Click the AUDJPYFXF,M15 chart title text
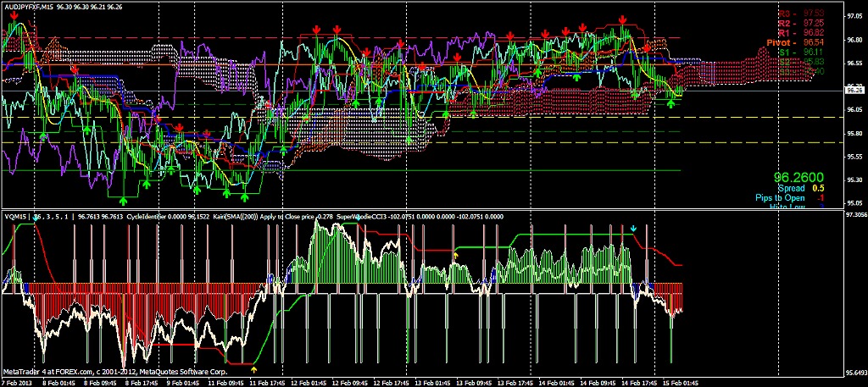Viewport: 868px width, 387px height. coord(31,6)
